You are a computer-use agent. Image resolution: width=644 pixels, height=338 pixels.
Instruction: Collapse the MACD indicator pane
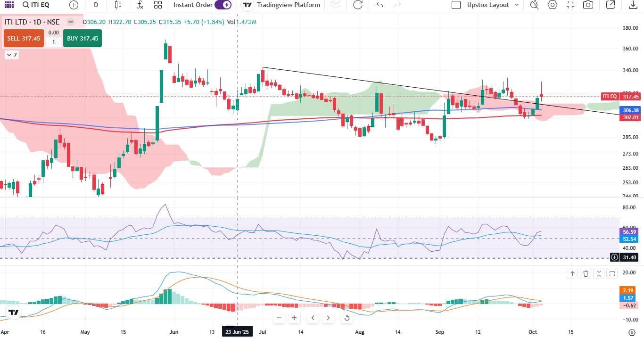tap(599, 273)
